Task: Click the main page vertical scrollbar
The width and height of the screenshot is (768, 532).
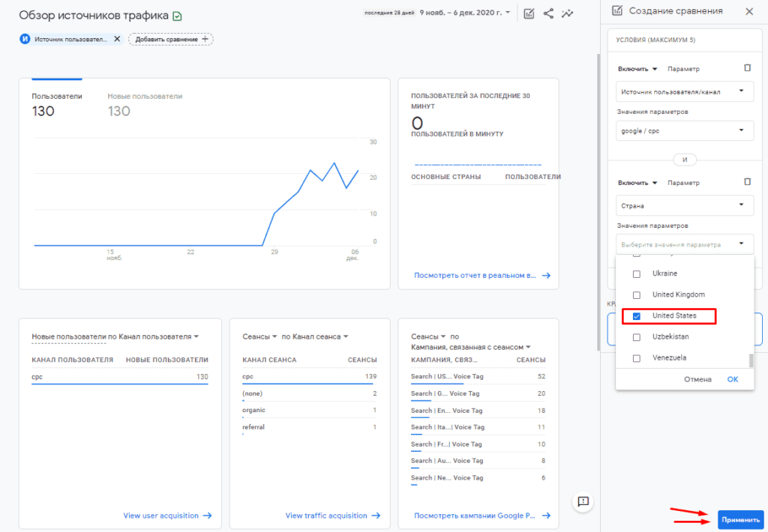Action: point(598,202)
